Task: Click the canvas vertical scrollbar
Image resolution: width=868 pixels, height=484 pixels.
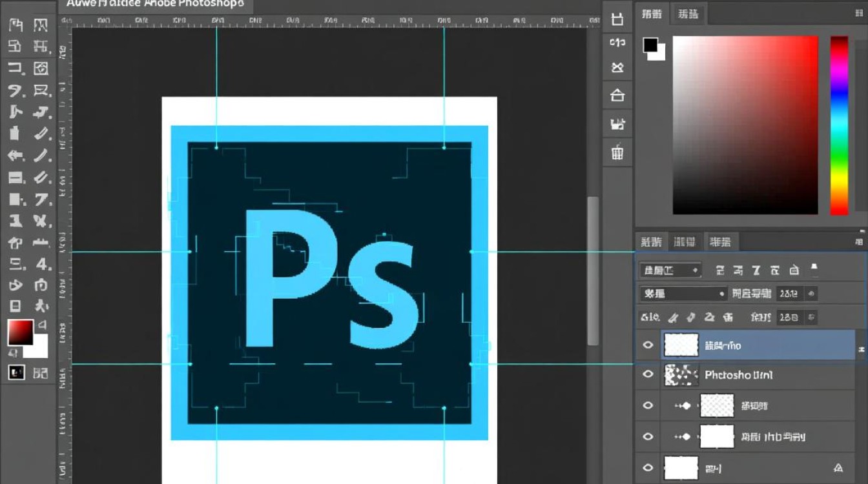Action: pos(592,270)
